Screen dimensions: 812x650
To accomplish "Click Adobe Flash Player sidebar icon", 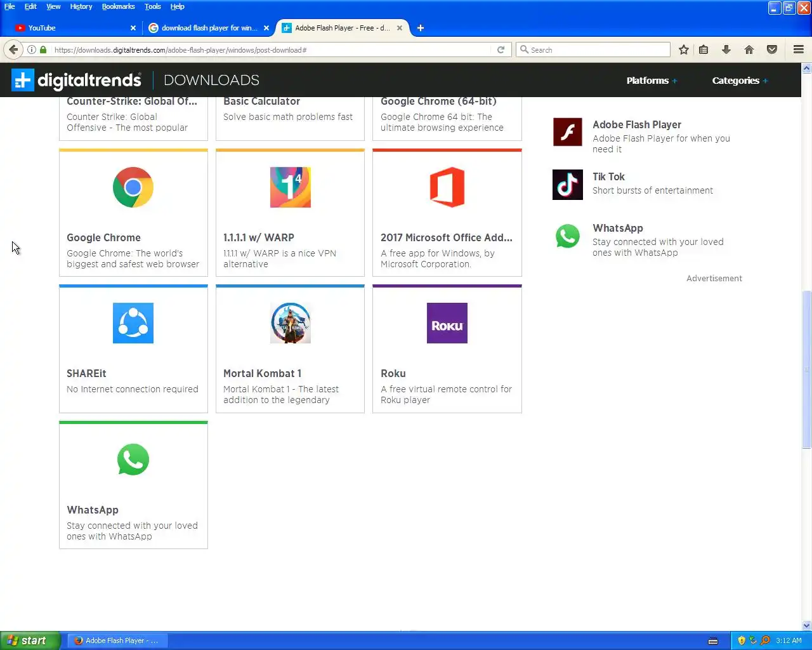I will click(568, 132).
